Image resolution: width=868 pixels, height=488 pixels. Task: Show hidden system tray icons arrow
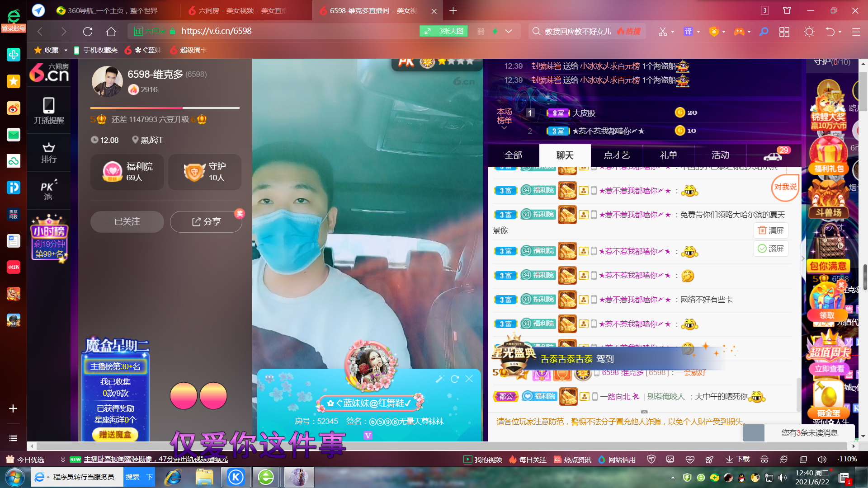pos(673,478)
